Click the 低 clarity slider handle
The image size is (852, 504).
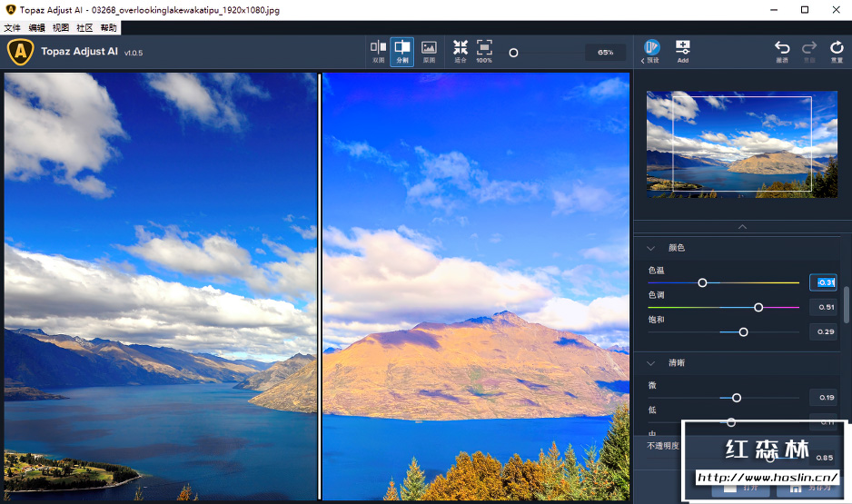pos(731,422)
